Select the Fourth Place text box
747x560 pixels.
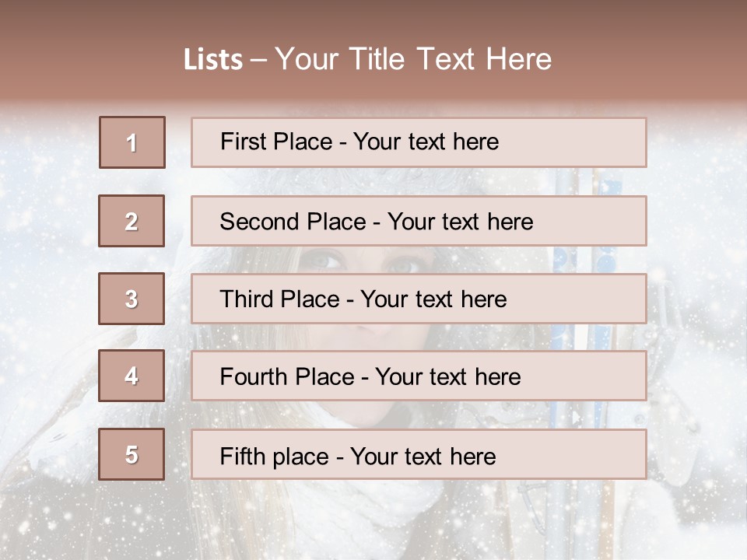coord(419,376)
